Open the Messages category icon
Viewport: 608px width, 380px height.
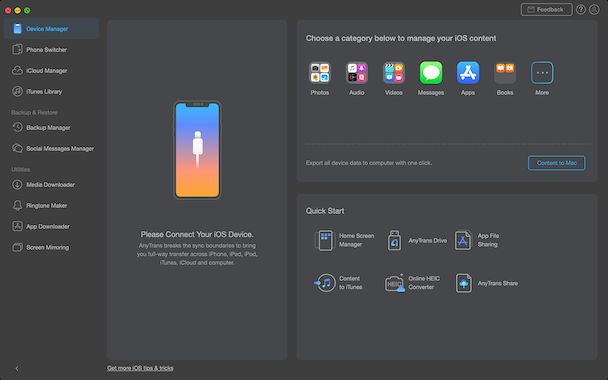(431, 73)
